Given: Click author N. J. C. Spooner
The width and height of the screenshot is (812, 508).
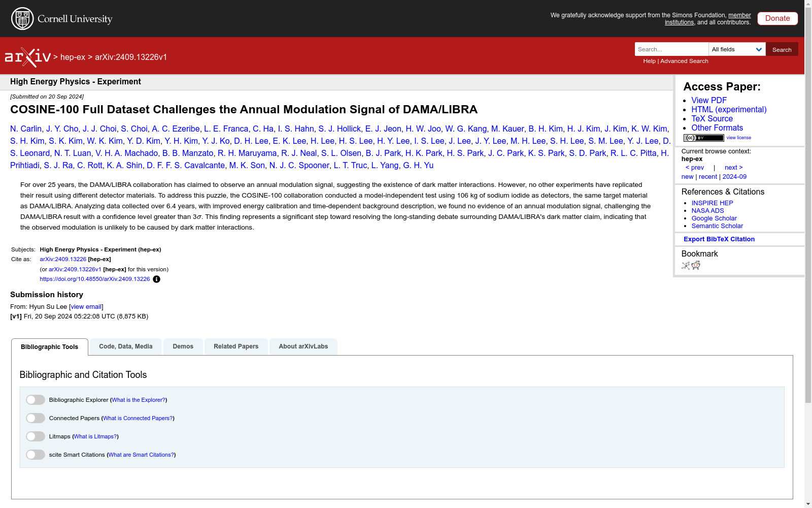Looking at the screenshot, I should tap(299, 166).
